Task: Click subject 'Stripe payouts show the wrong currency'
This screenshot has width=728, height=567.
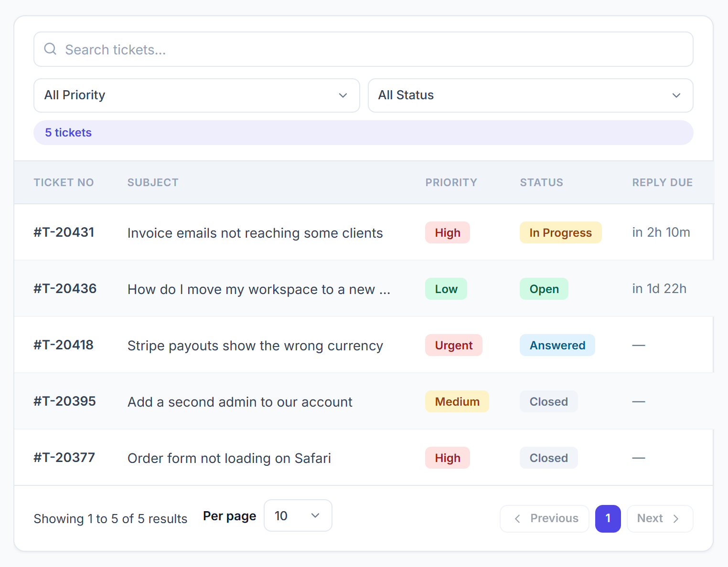Action: coord(255,346)
